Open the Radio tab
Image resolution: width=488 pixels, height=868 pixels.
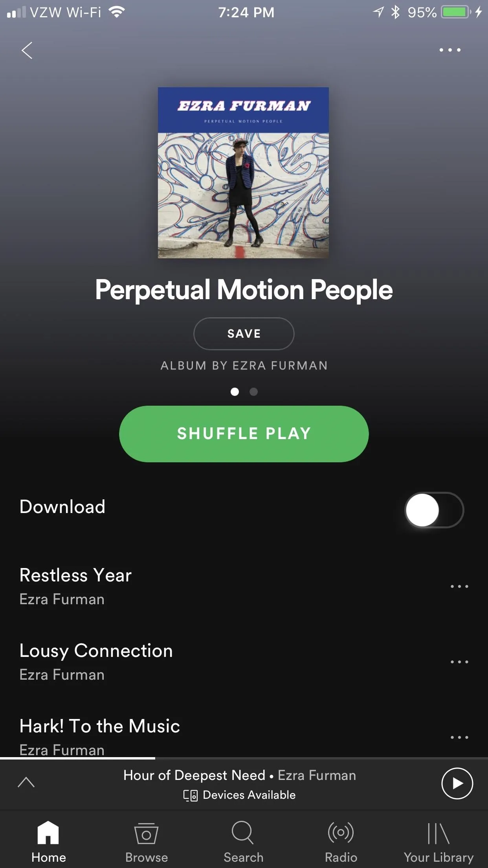point(341,841)
